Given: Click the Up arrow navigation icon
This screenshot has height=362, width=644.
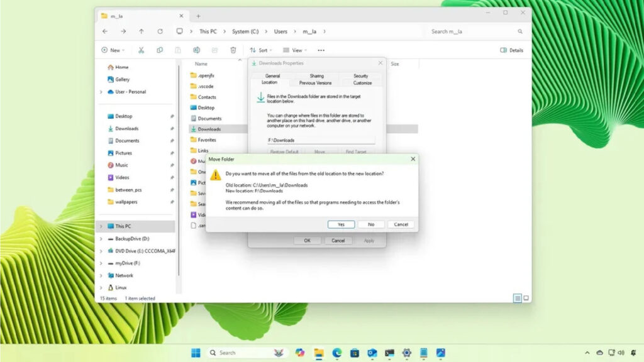Looking at the screenshot, I should pos(142,31).
